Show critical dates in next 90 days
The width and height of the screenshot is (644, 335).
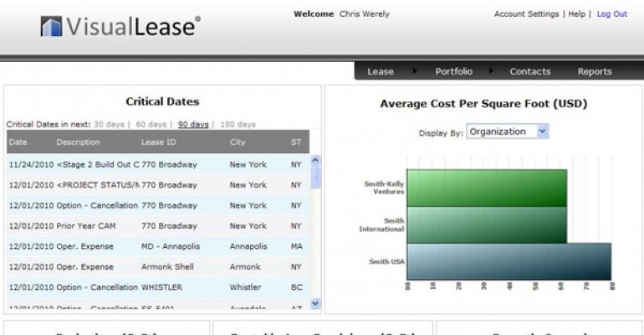click(193, 124)
